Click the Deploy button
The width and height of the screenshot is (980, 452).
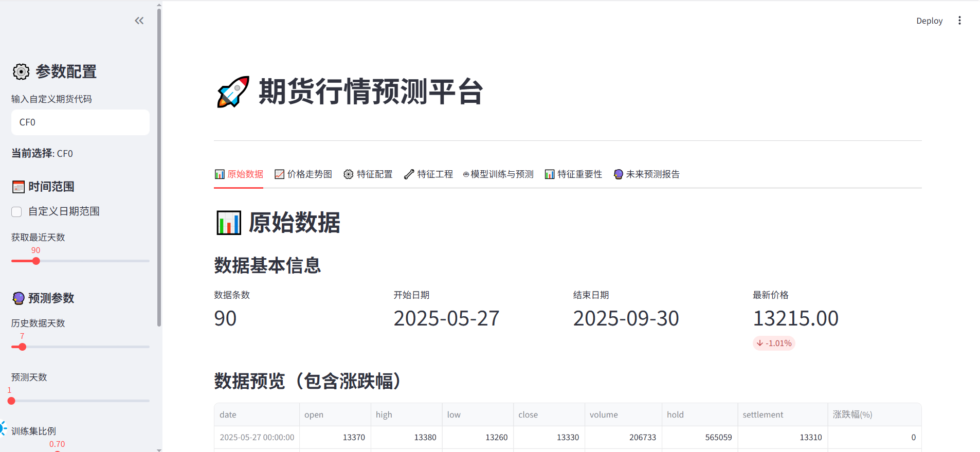click(929, 21)
